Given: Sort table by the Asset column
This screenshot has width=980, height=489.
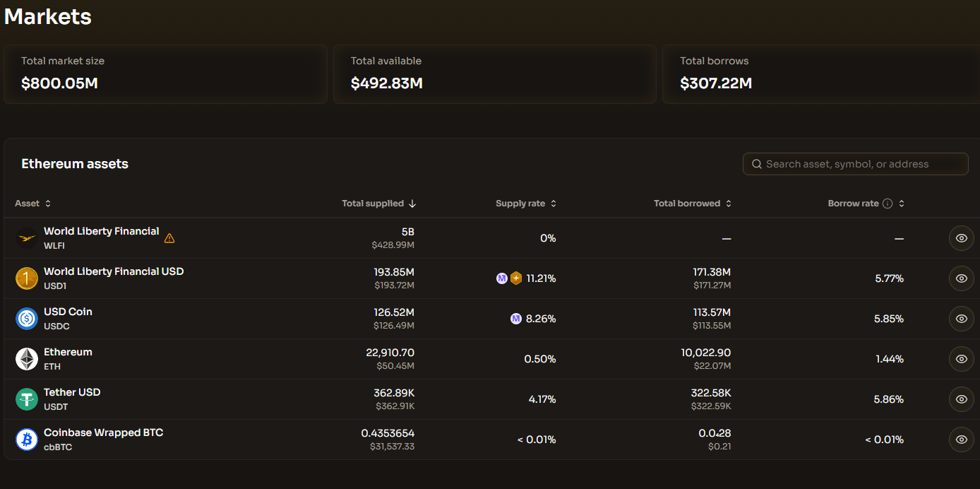Looking at the screenshot, I should 32,204.
